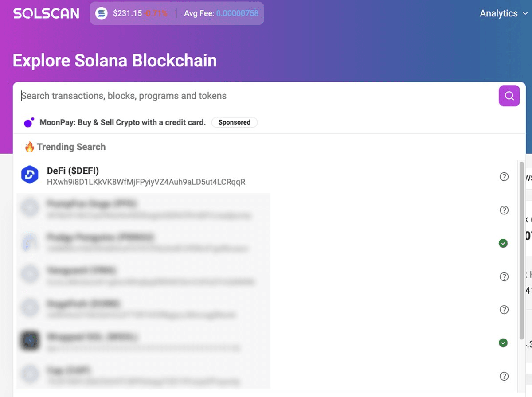Click the MoonPay purple dot logo

point(29,122)
